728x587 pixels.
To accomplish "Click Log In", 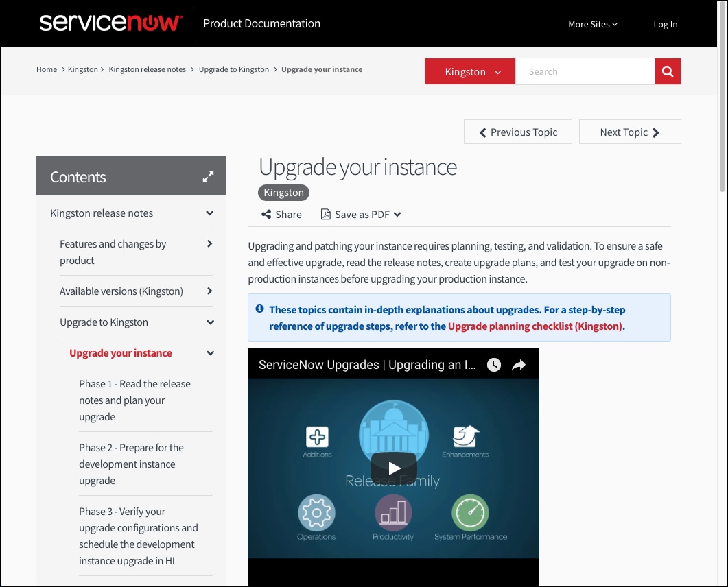I will (x=666, y=24).
